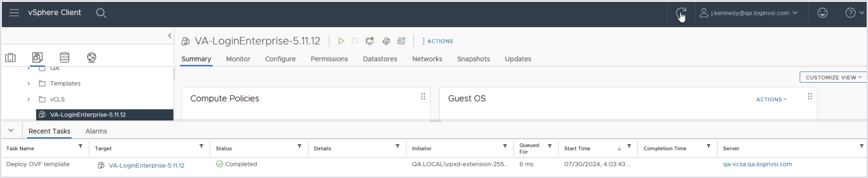This screenshot has height=178, width=868.
Task: Switch to the Alarms tab
Action: pyautogui.click(x=96, y=132)
